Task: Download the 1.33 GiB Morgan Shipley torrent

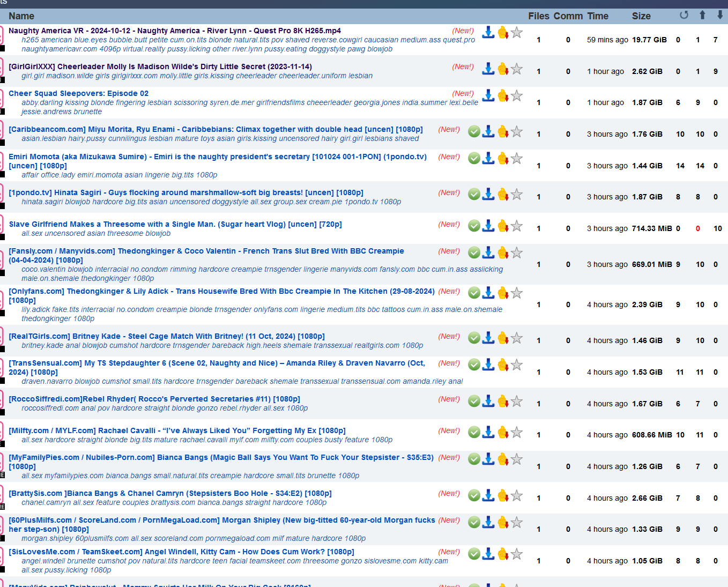Action: (488, 522)
